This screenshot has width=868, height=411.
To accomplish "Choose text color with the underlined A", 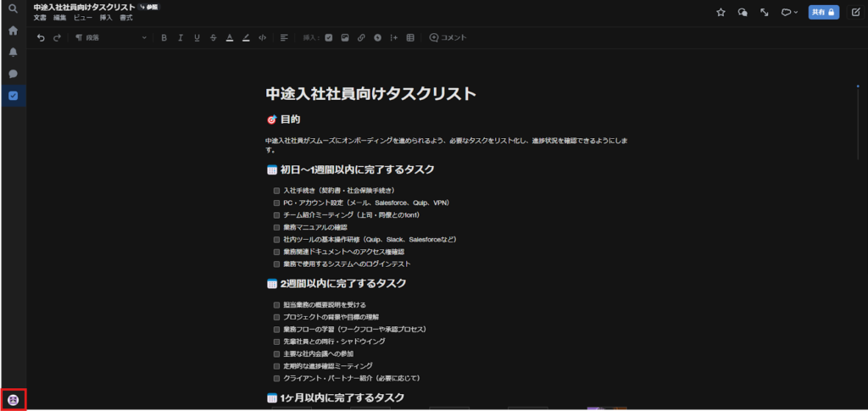I will click(x=229, y=37).
